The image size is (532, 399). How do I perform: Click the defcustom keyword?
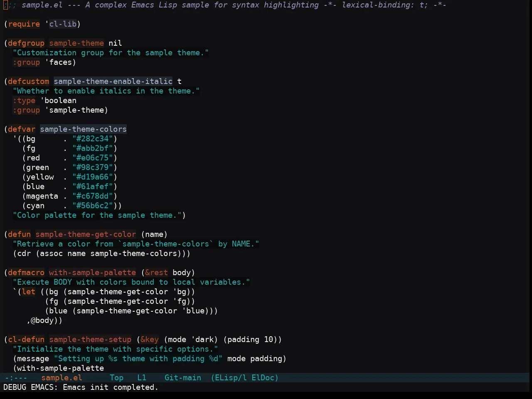[x=29, y=81]
